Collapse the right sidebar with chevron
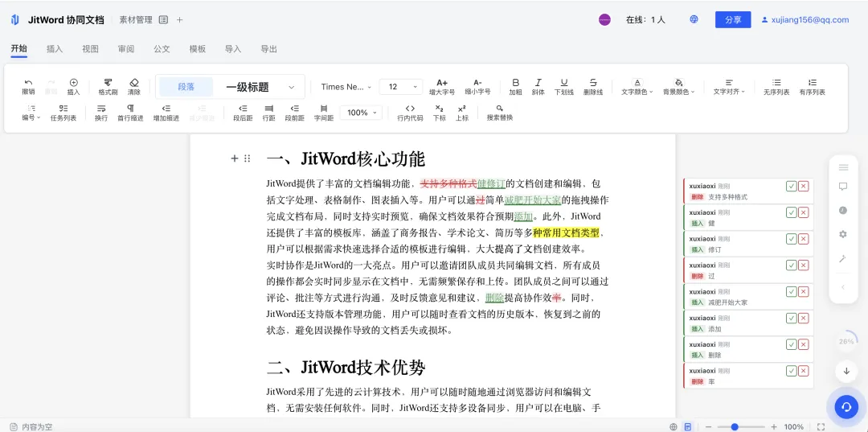868x432 pixels. click(x=843, y=287)
